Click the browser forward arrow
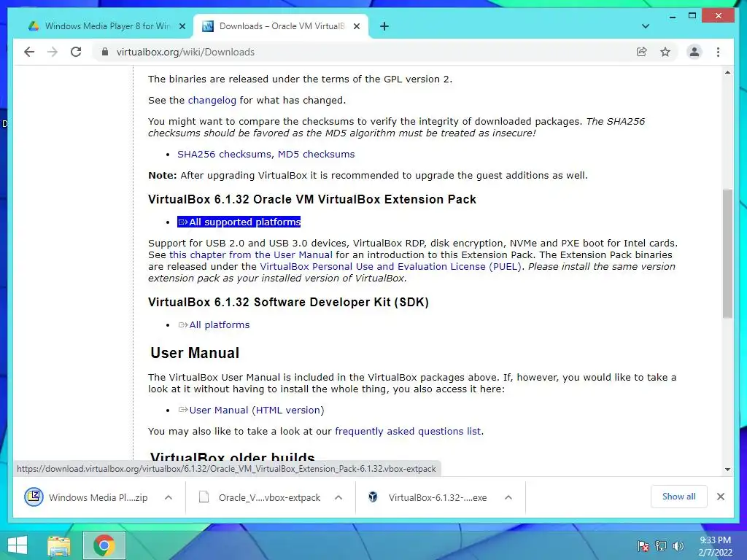Viewport: 747px width, 560px height. point(53,52)
